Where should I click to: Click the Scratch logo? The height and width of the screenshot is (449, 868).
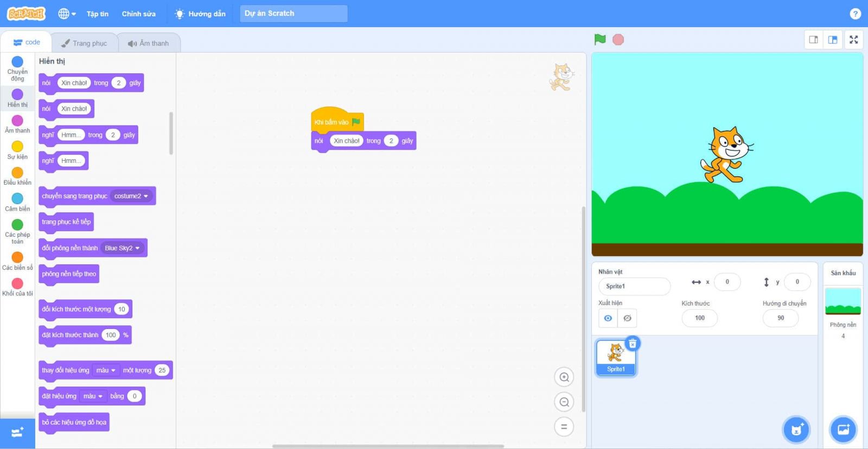[26, 14]
